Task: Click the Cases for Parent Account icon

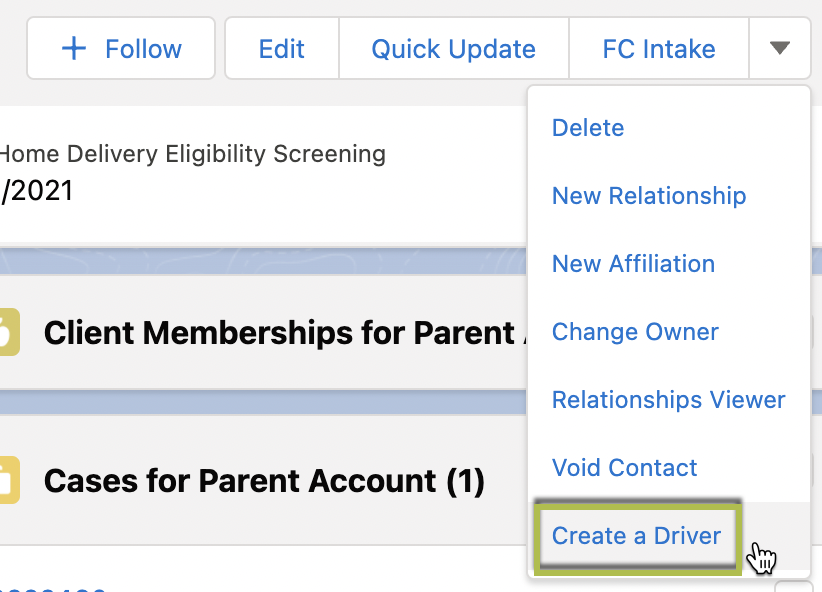Action: (x=9, y=480)
